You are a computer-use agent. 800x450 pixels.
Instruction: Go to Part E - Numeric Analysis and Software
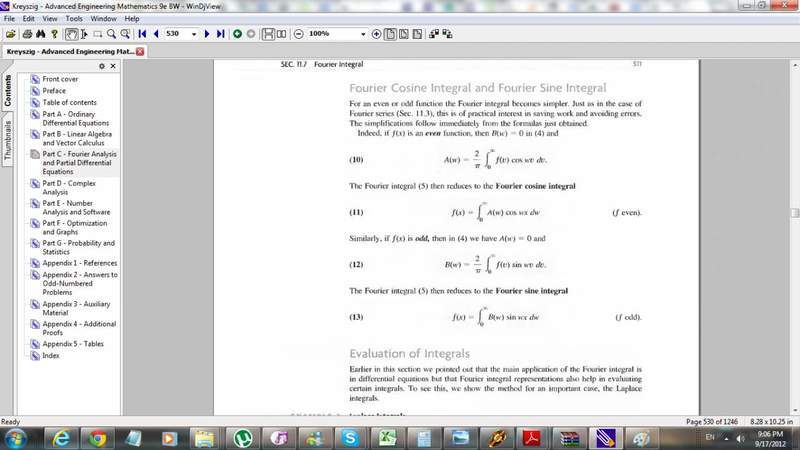(76, 208)
